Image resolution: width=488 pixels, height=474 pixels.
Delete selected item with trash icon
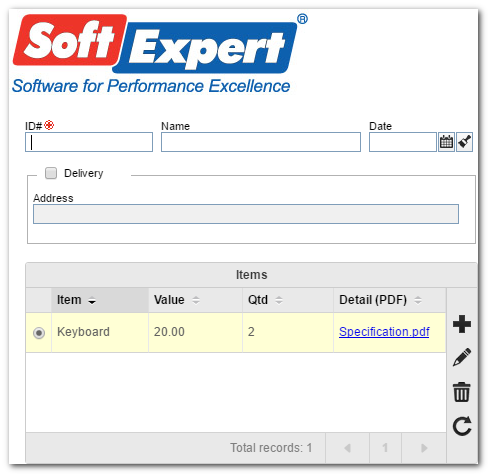(x=462, y=392)
